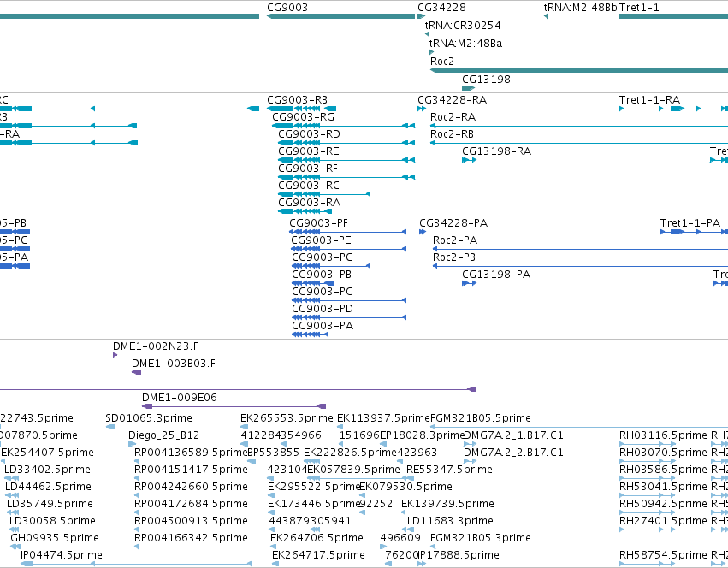Select the CG9003 gene label
Image resolution: width=728 pixels, height=568 pixels.
287,8
